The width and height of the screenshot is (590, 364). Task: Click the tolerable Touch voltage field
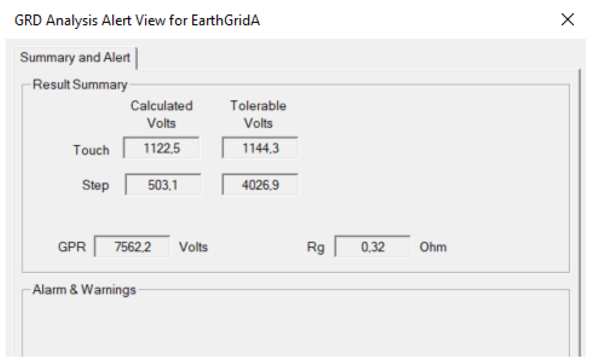coord(260,148)
